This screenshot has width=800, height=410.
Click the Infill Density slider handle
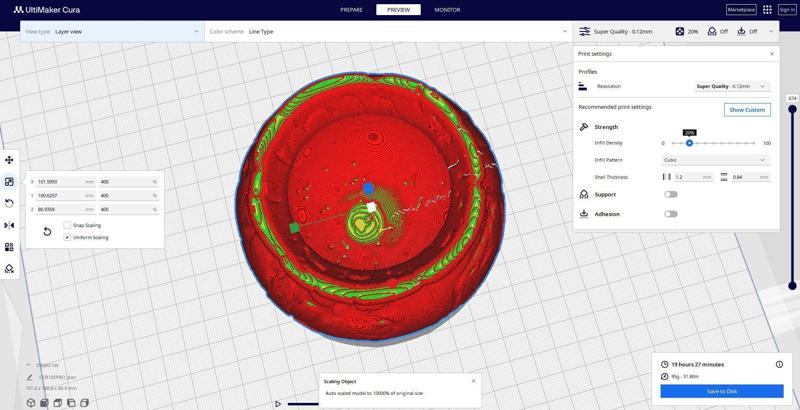(689, 143)
